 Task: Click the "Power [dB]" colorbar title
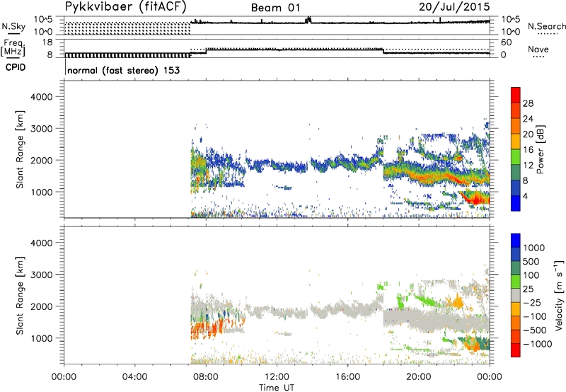click(540, 149)
